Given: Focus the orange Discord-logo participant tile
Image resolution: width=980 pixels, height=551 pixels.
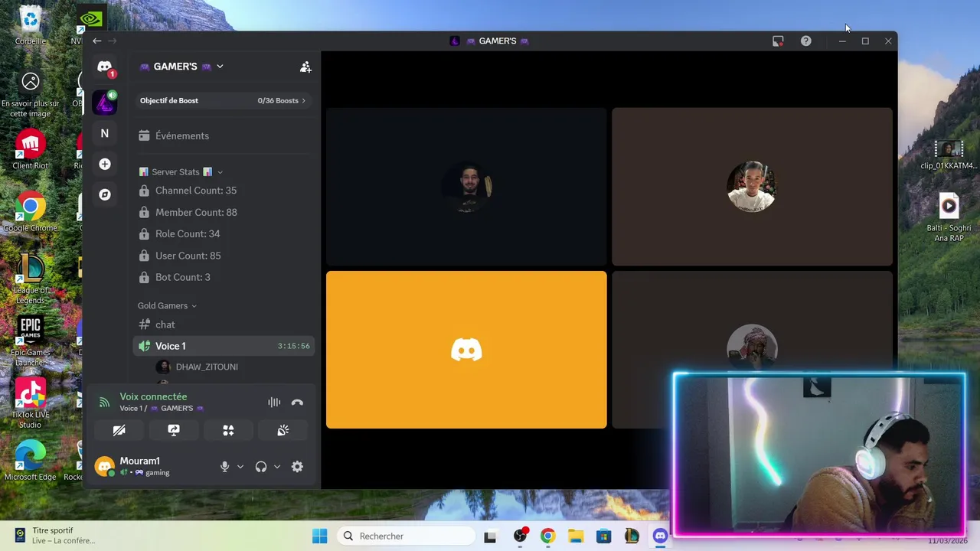Looking at the screenshot, I should [x=466, y=350].
